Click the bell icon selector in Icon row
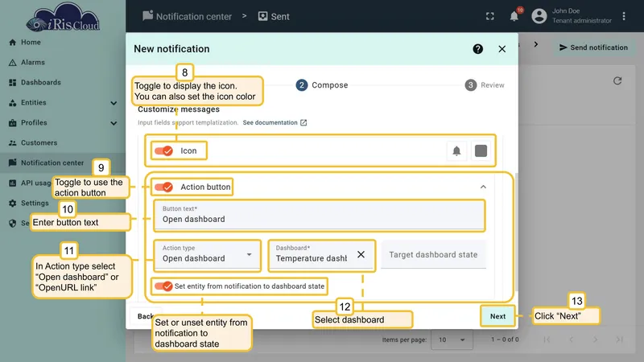The width and height of the screenshot is (644, 362). (456, 150)
